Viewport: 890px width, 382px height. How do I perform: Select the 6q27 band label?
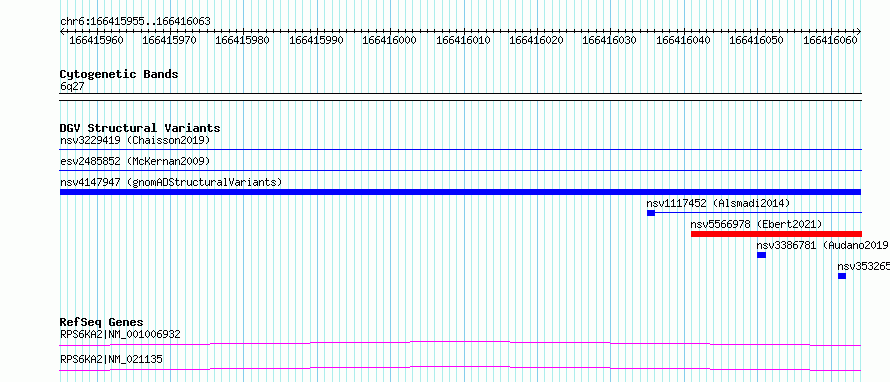click(72, 87)
